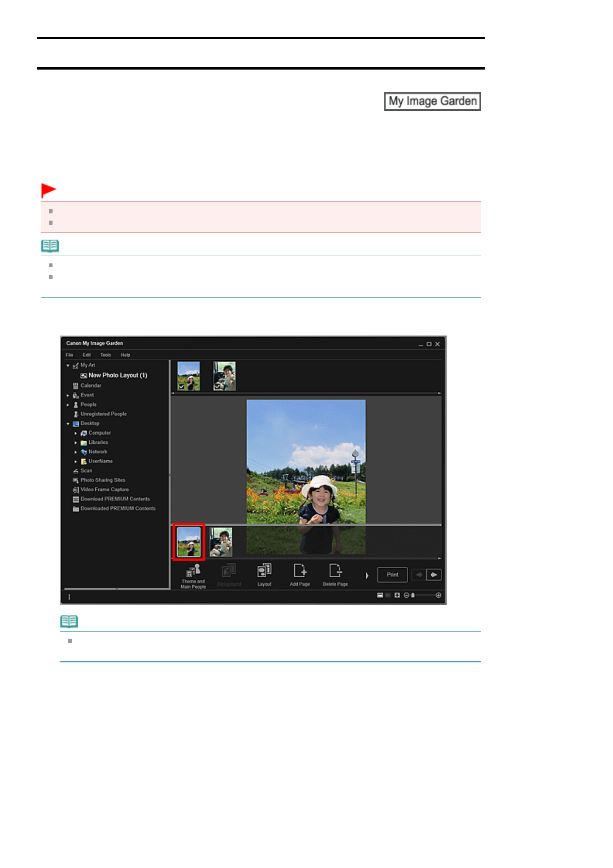613x868 pixels.
Task: Go to next page with right arrow
Action: click(434, 575)
